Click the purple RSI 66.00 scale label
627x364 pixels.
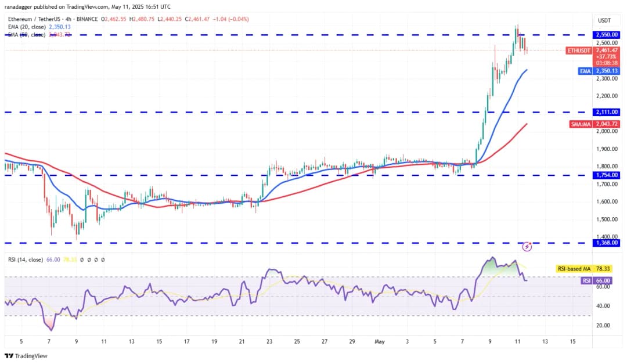coord(586,280)
